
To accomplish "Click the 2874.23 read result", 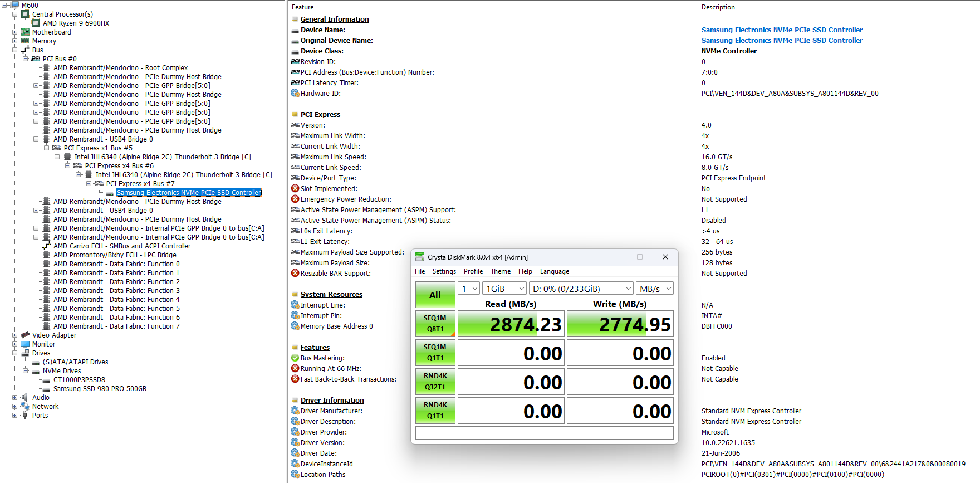I will [511, 324].
